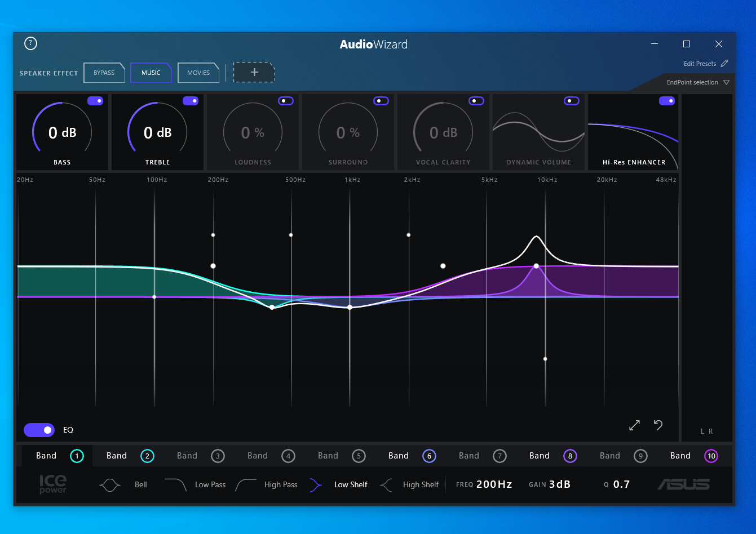Click the Edit Presets pencil icon
The height and width of the screenshot is (534, 756).
pyautogui.click(x=724, y=64)
